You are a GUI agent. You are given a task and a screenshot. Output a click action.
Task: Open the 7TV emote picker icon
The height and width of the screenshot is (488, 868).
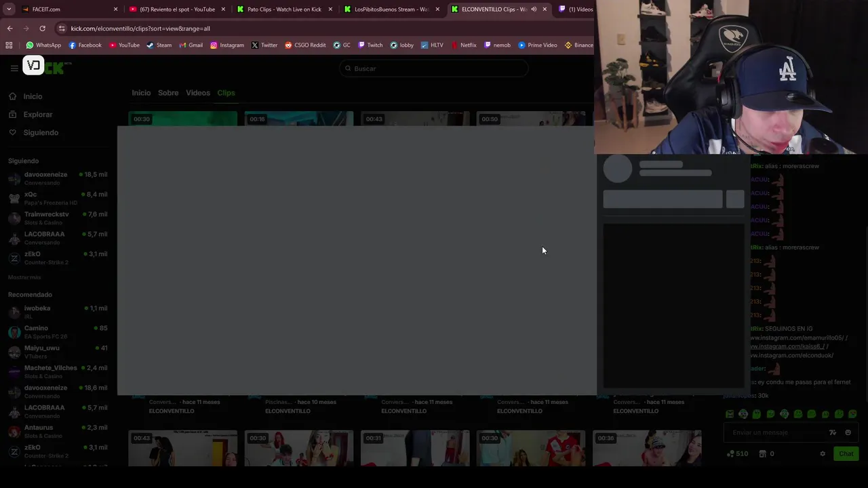coord(833,432)
